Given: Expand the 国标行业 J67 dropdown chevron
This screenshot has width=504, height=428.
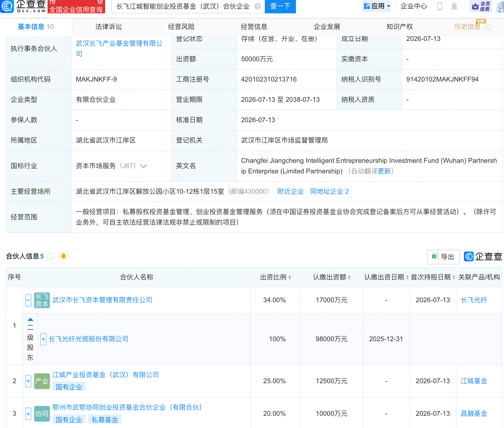Looking at the screenshot, I should pyautogui.click(x=144, y=166).
